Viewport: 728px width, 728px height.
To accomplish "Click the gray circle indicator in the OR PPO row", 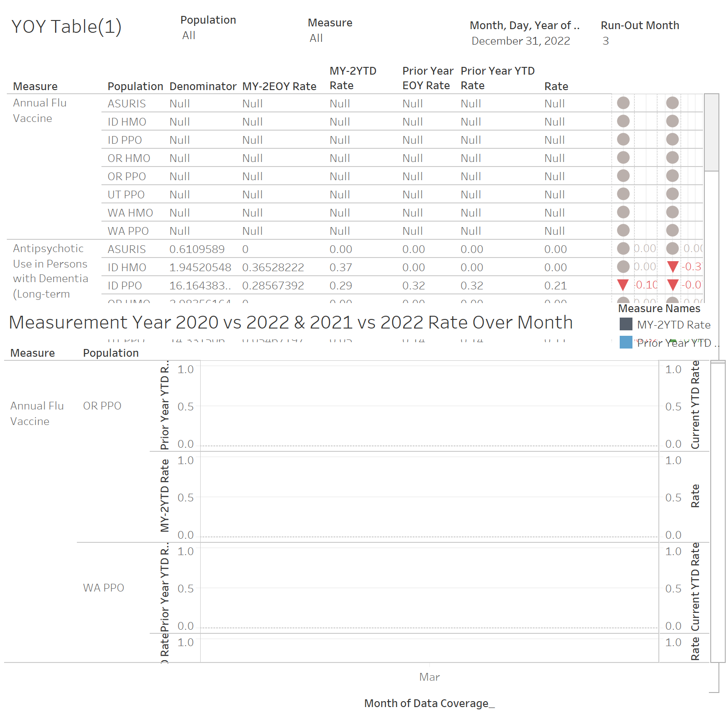I will point(623,176).
